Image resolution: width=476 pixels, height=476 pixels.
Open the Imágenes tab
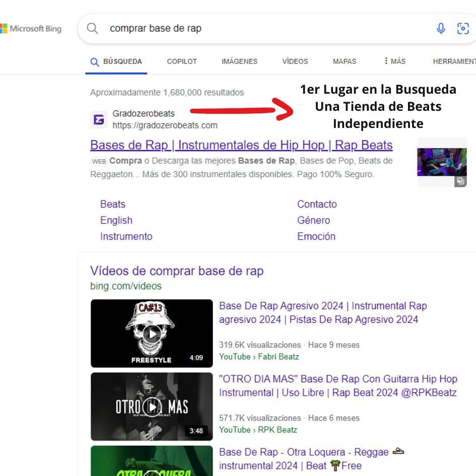(239, 61)
